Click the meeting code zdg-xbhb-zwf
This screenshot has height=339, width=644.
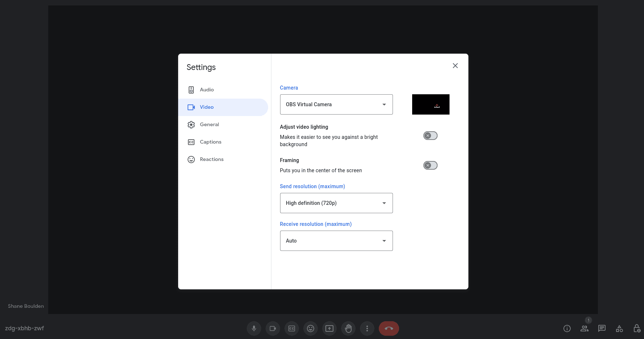pyautogui.click(x=24, y=328)
